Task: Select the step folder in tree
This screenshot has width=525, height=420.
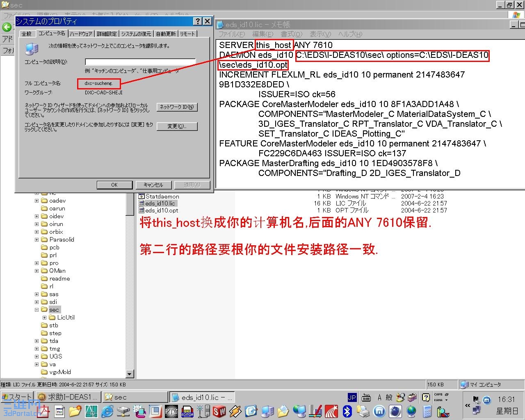Action: [55, 333]
